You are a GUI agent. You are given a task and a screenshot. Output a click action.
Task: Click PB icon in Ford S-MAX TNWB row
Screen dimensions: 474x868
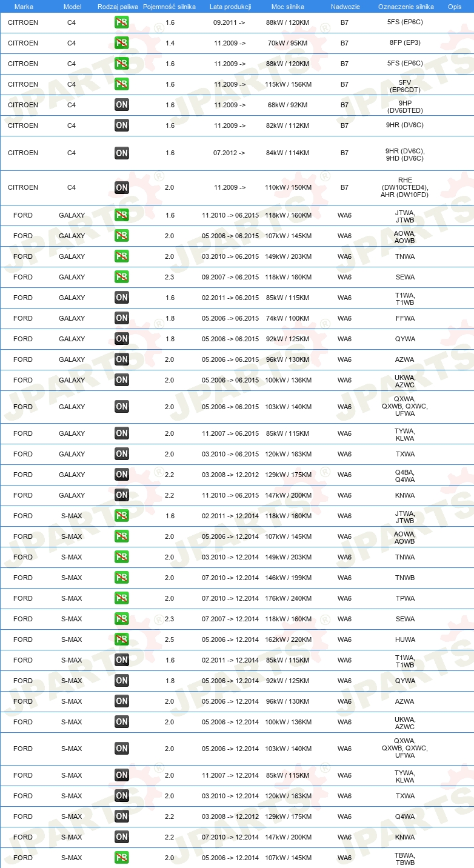click(122, 578)
